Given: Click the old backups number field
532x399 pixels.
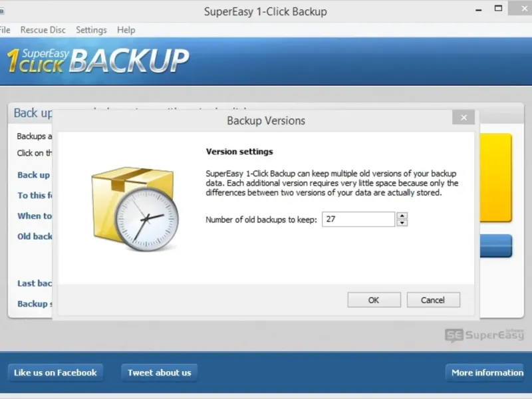Looking at the screenshot, I should pos(358,219).
